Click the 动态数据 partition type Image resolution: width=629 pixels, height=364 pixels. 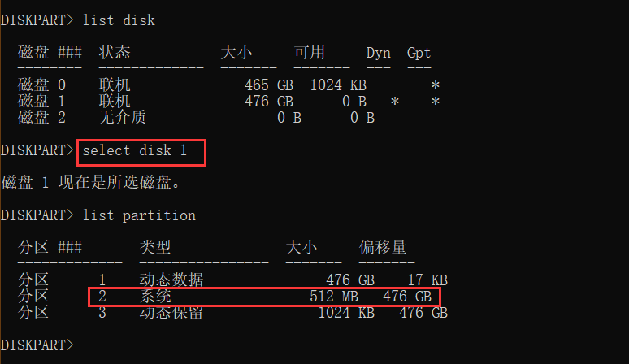[171, 280]
